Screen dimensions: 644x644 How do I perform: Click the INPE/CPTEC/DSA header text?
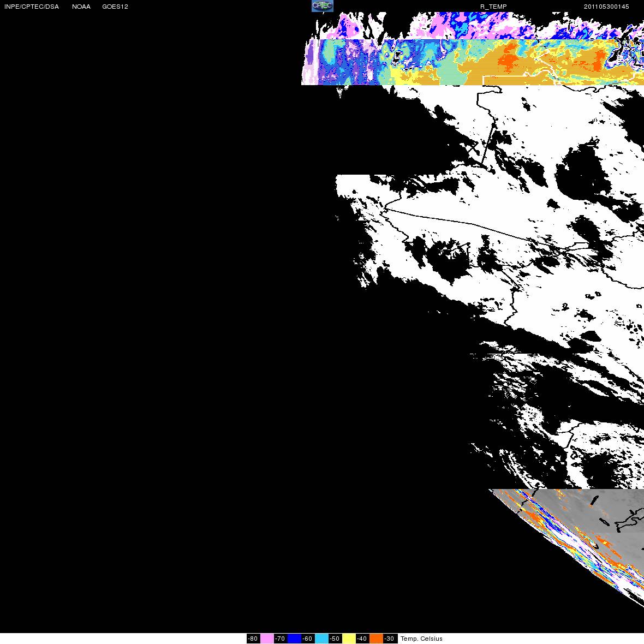point(32,7)
